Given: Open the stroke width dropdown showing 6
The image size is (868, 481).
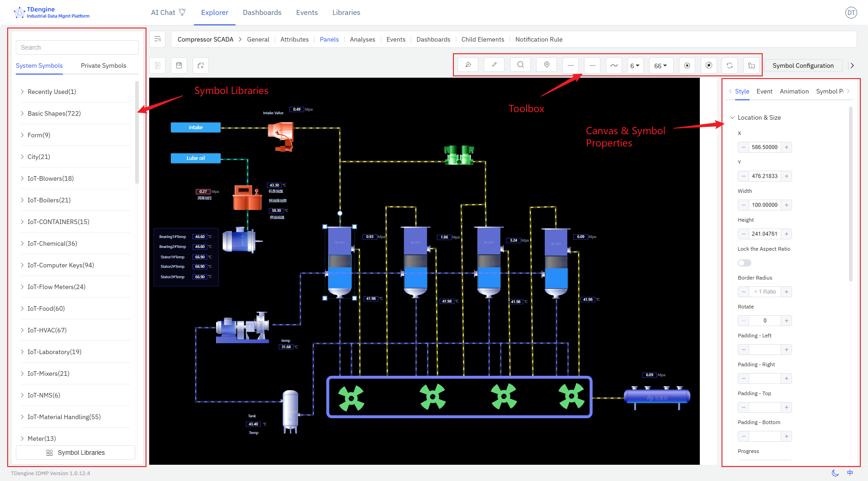Looking at the screenshot, I should tap(635, 65).
